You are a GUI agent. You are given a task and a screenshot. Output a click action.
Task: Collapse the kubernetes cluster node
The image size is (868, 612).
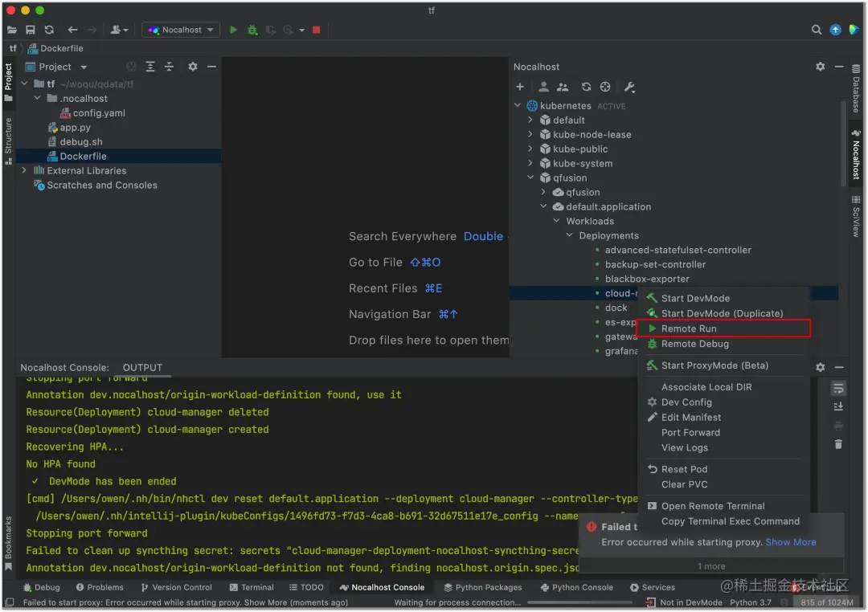(x=517, y=105)
